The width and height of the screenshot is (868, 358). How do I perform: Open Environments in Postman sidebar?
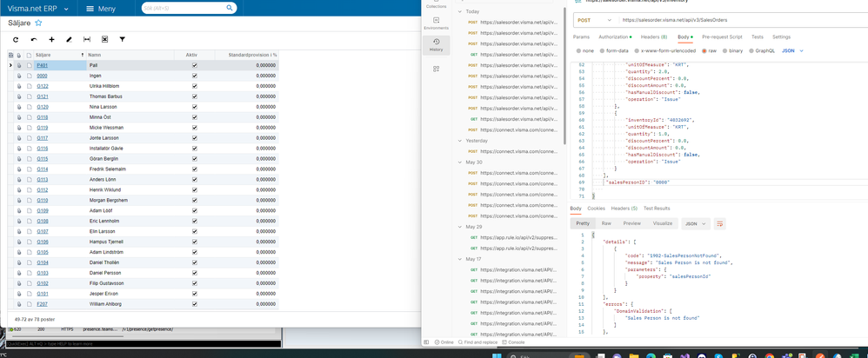click(x=437, y=23)
